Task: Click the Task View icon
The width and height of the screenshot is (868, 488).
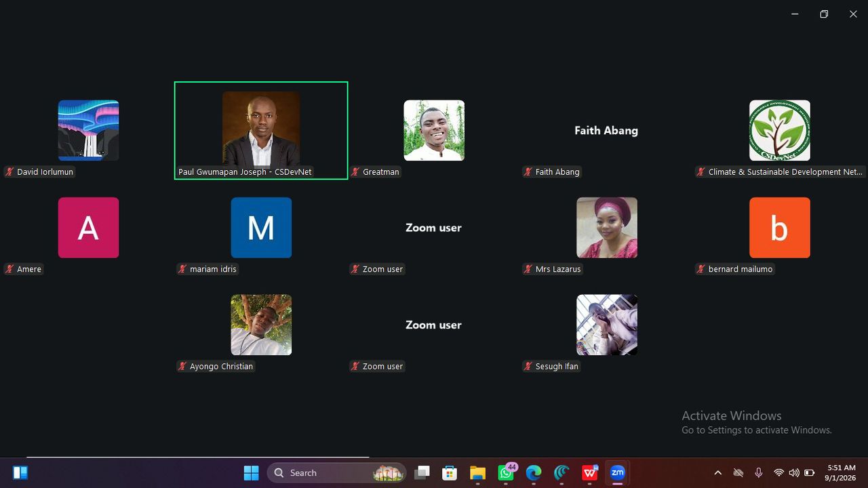Action: [422, 473]
